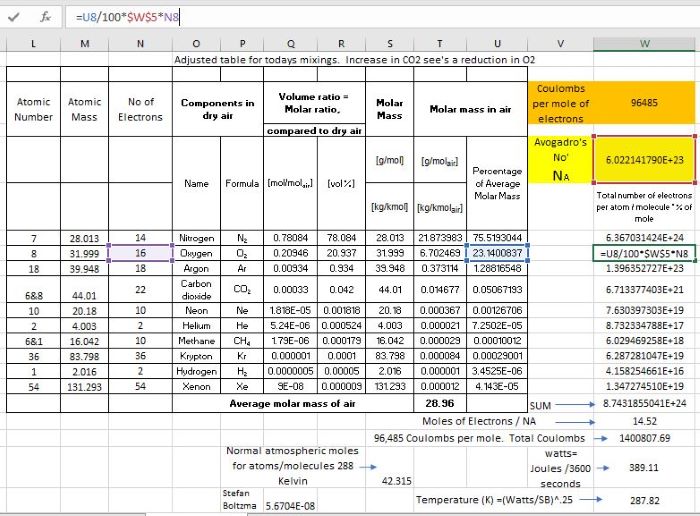
Task: Click Nitrogen volume ratio 0.78084
Action: 291,238
